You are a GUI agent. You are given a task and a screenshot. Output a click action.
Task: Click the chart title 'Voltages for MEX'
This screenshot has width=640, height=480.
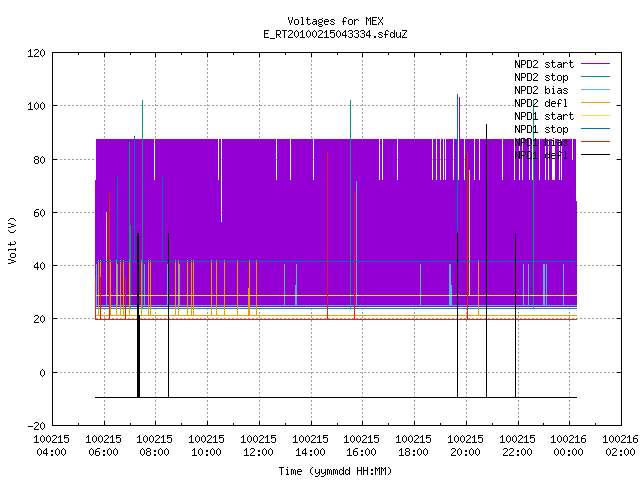(335, 21)
